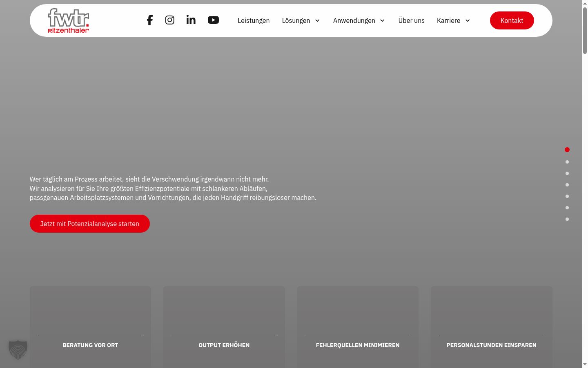
Task: Start with Jetzt mit Potenzialanalyse starten button
Action: pos(90,224)
